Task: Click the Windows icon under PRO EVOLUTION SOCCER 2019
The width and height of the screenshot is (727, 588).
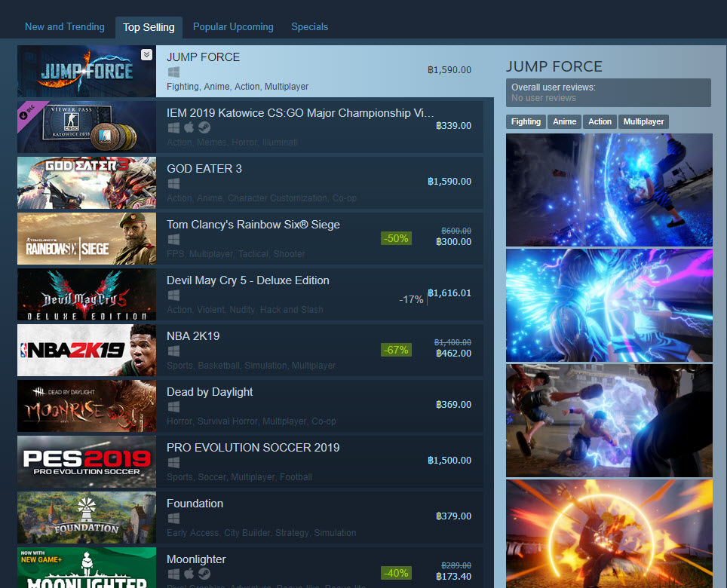Action: (173, 462)
